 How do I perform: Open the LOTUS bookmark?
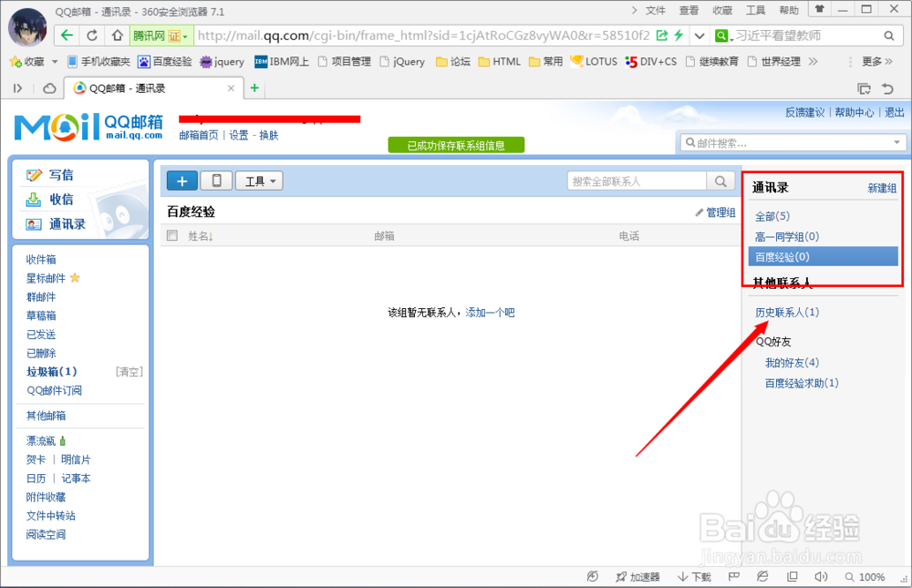coord(594,62)
